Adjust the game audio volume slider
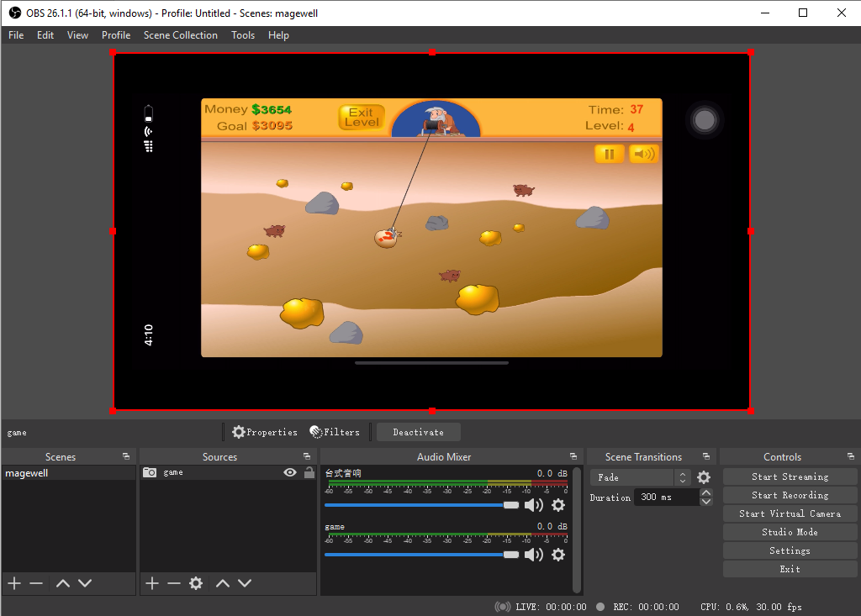861x616 pixels. point(422,555)
